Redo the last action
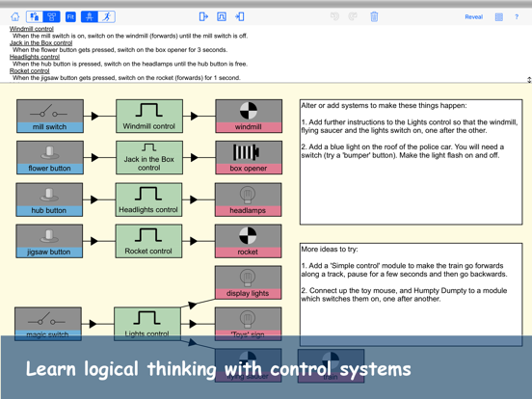 [x=353, y=16]
